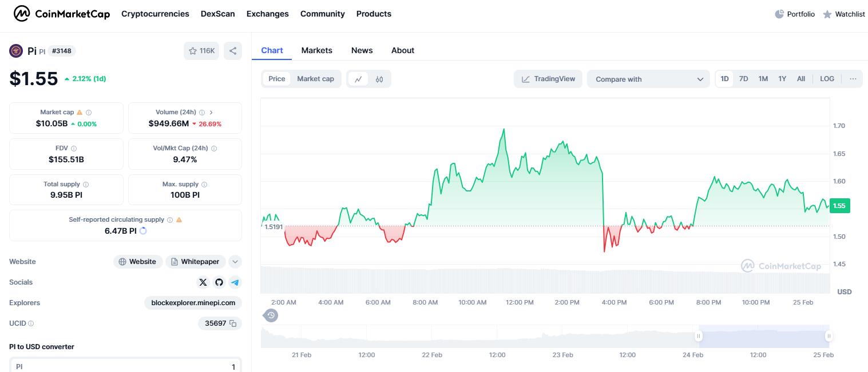Screen dimensions: 868x372
Task: Switch to candlestick chart view
Action: click(x=379, y=79)
